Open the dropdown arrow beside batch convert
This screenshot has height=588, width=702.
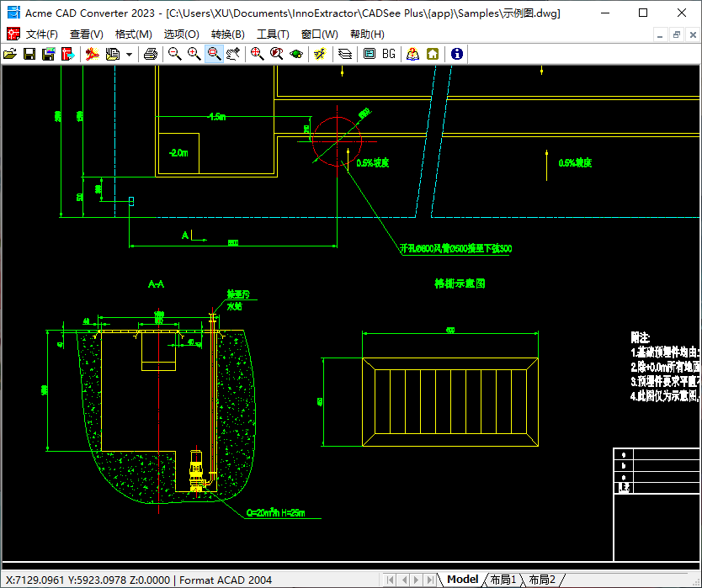pyautogui.click(x=129, y=55)
